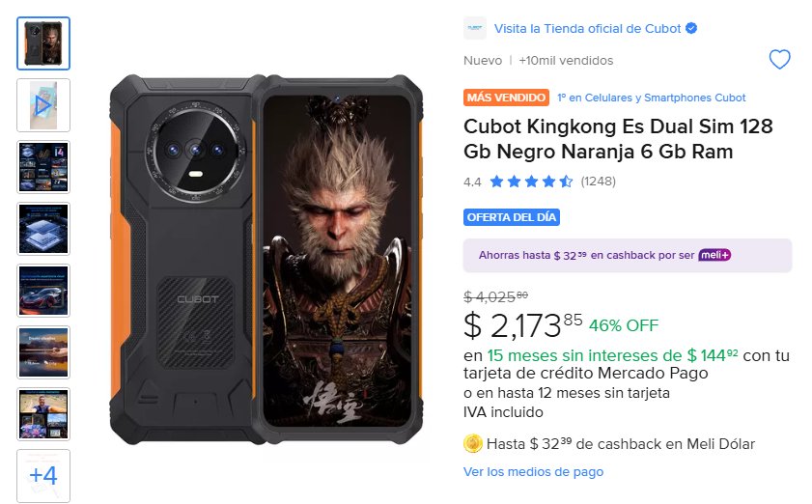
Task: Expand the +4 more images thumbnail
Action: (43, 475)
